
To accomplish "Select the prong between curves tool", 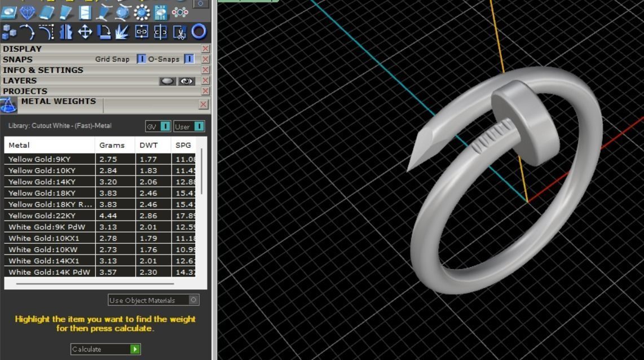I will 104,12.
